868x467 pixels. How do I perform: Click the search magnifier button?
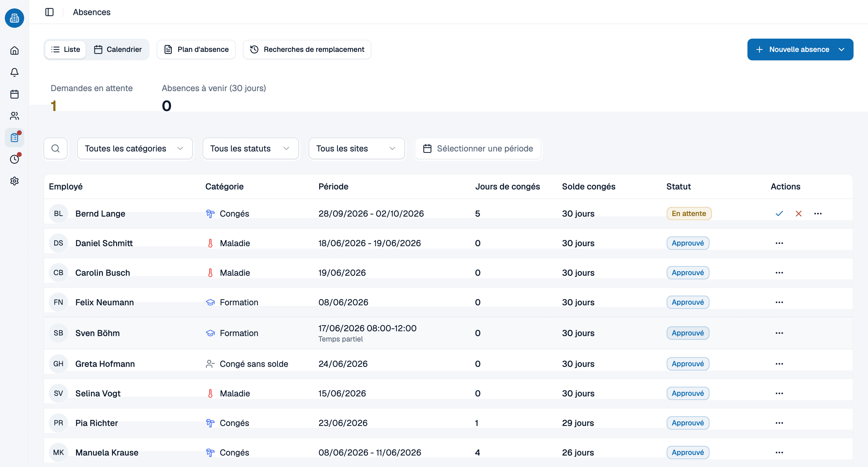tap(55, 148)
